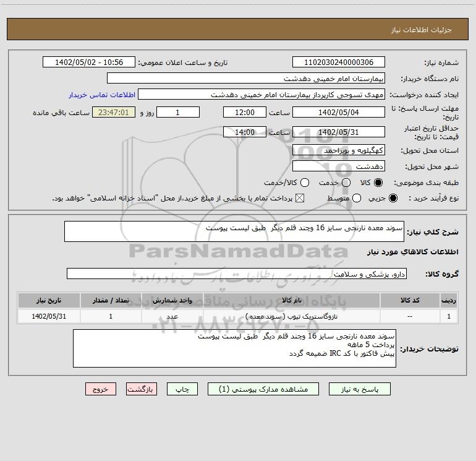Screen dimensions: 476x461
Task: Open the اطلاعات تماس خریدار link
Action: pyautogui.click(x=102, y=95)
